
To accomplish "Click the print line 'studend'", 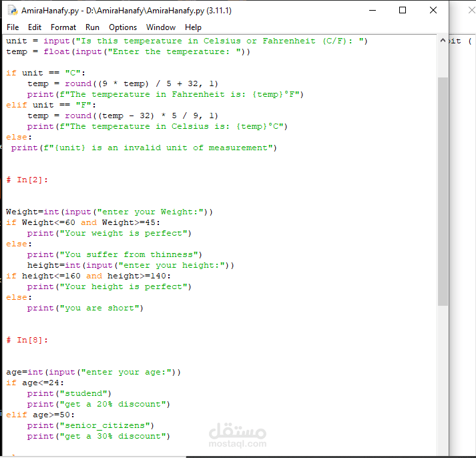I will (x=69, y=393).
